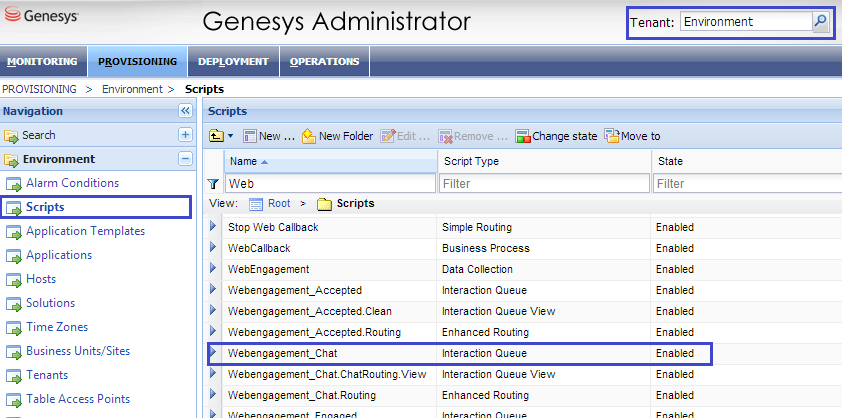Screen dimensions: 842x419
Task: Click the Applications navigation icon
Action: pyautogui.click(x=13, y=256)
